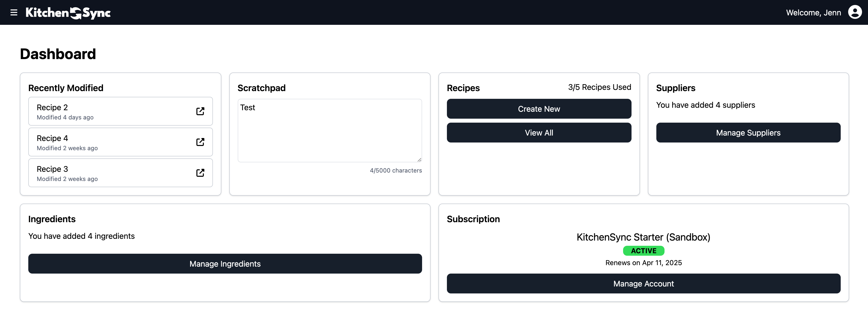Click the Welcome, Jenn text
The image size is (868, 320).
[x=813, y=12]
